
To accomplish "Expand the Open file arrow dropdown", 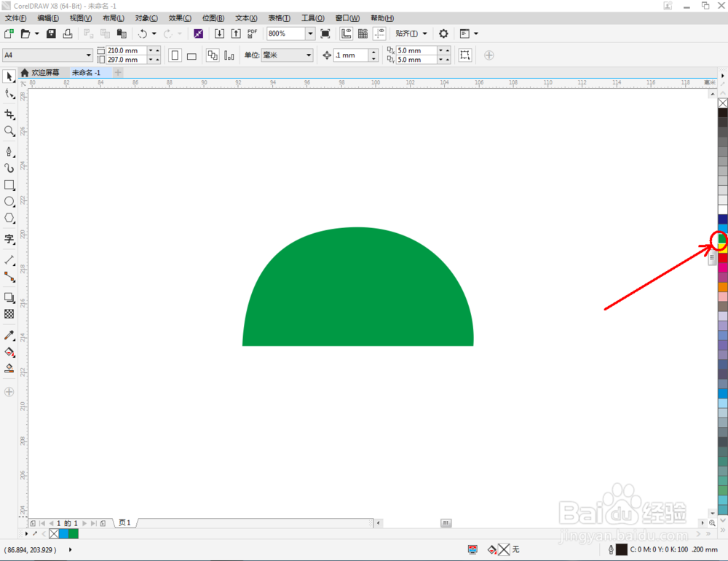I will tap(36, 34).
